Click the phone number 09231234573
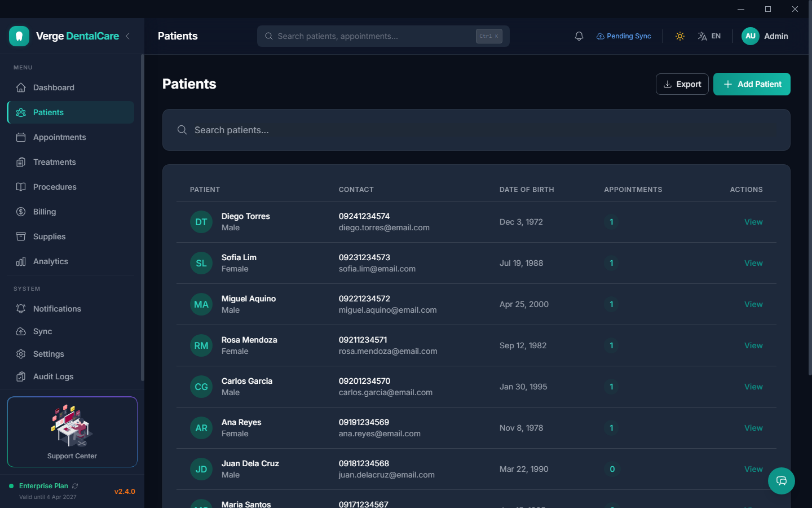The image size is (812, 508). (364, 257)
